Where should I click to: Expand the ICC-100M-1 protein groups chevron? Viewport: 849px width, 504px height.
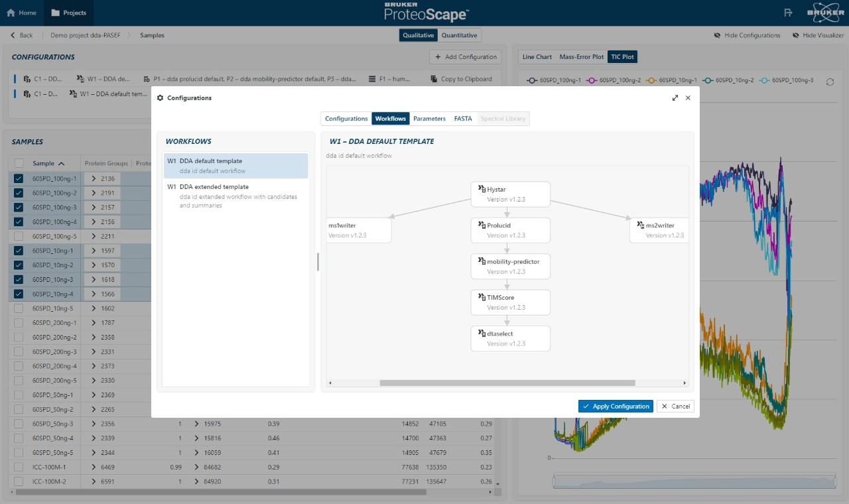click(x=94, y=468)
